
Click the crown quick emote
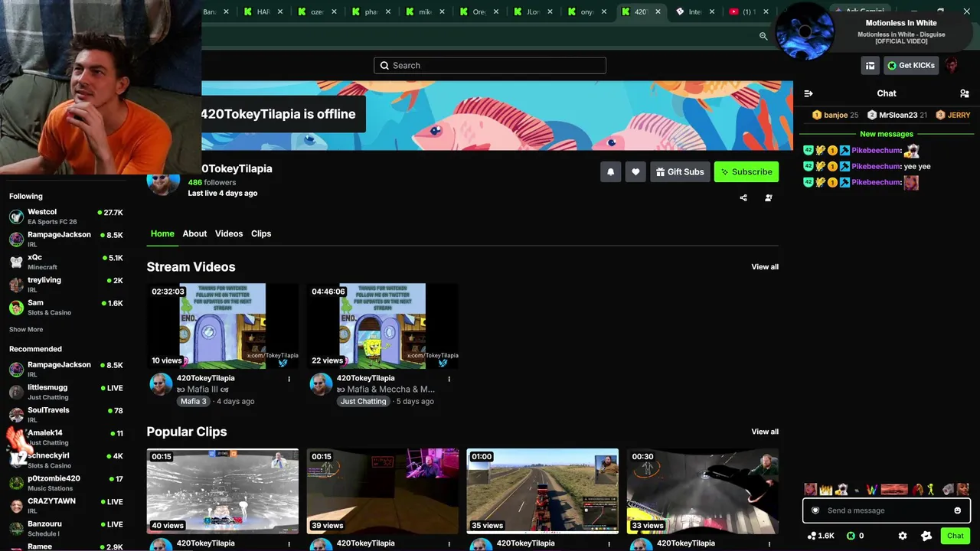826,490
